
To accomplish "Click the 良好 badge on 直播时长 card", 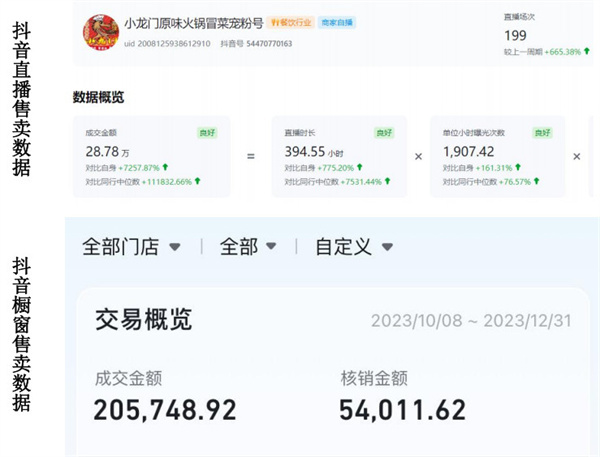I will (384, 132).
